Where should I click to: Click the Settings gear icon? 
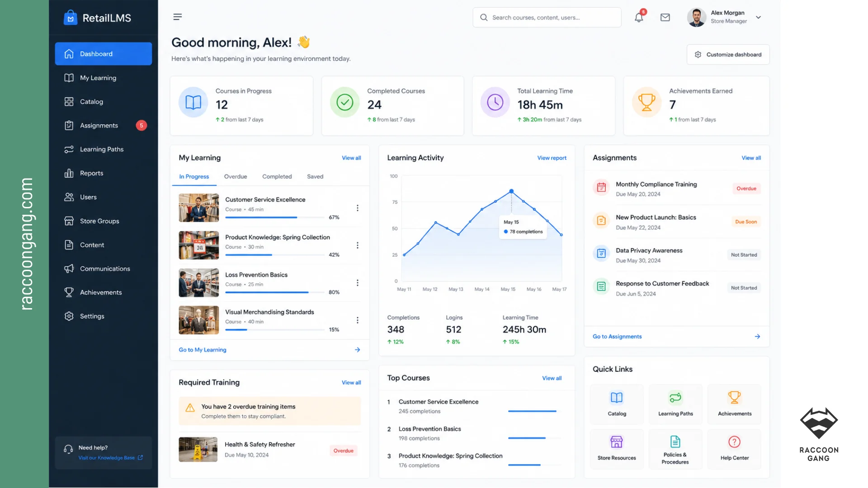69,316
